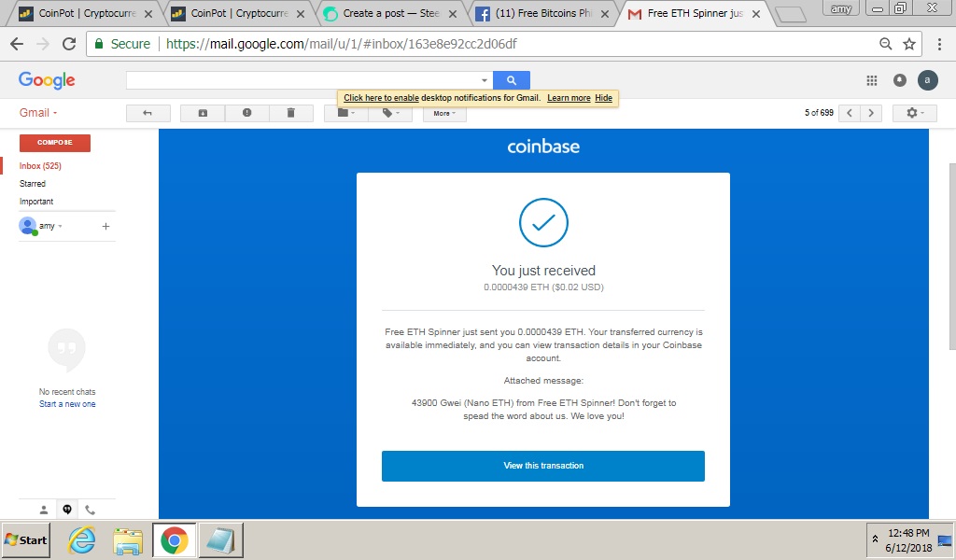Expand the More actions menu

[x=444, y=113]
